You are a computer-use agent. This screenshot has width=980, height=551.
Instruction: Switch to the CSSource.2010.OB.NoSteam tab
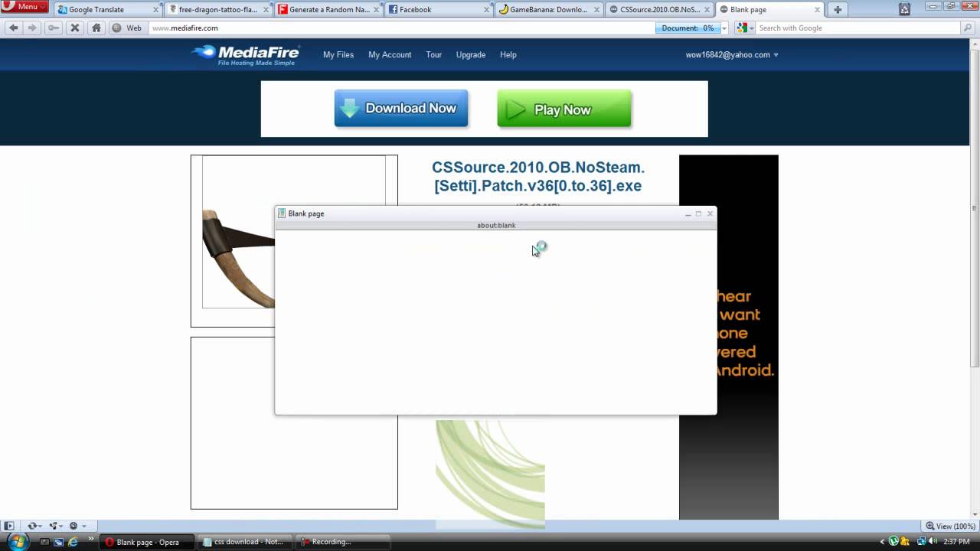(659, 10)
